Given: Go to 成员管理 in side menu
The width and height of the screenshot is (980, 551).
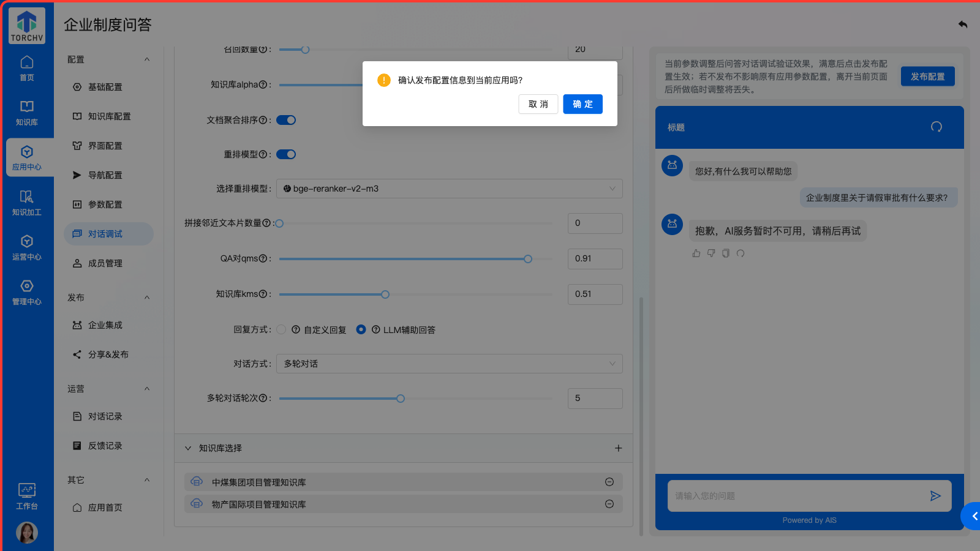Looking at the screenshot, I should coord(105,263).
